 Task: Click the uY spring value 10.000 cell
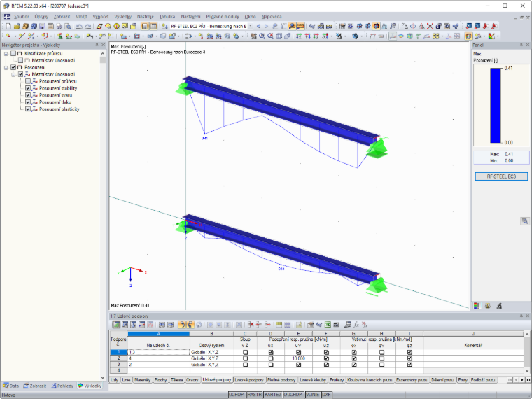click(298, 358)
